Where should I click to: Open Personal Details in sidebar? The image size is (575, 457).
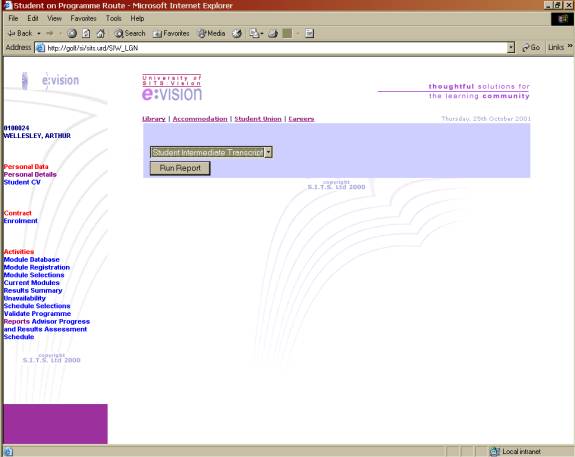pos(30,175)
